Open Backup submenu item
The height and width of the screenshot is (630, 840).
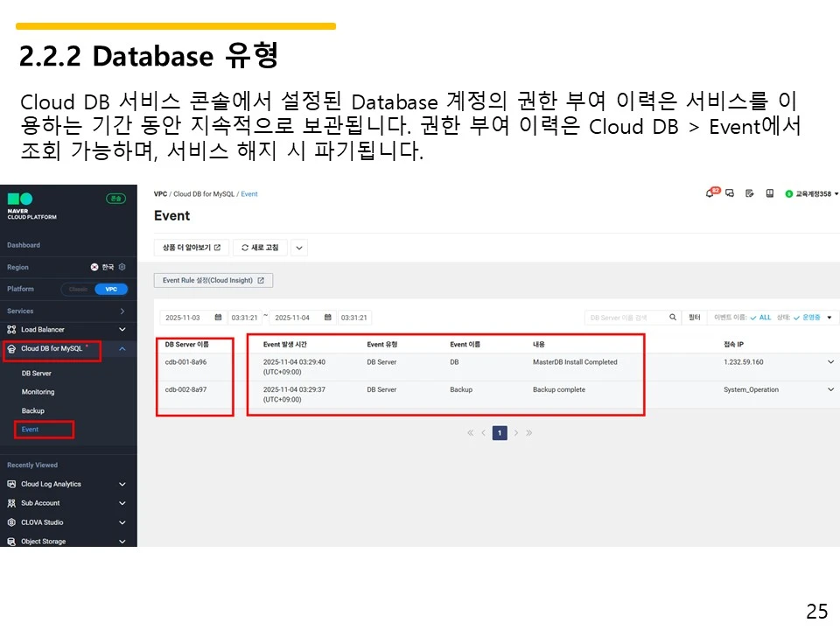33,410
